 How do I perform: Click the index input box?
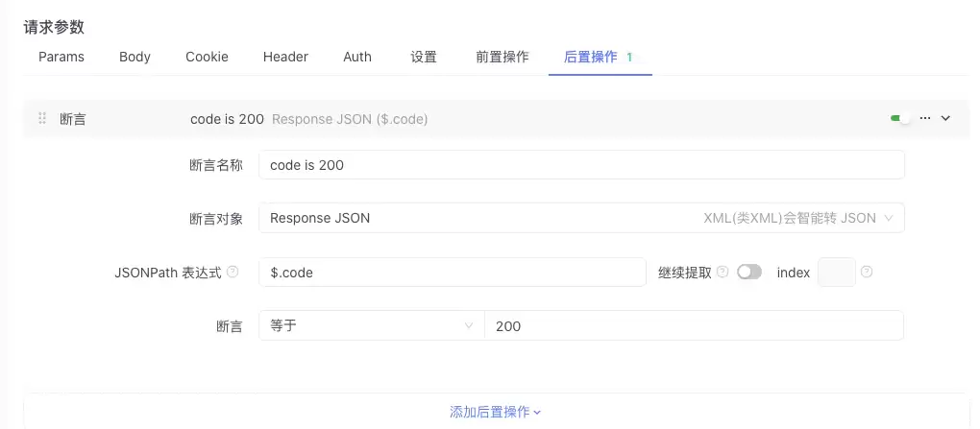point(837,273)
